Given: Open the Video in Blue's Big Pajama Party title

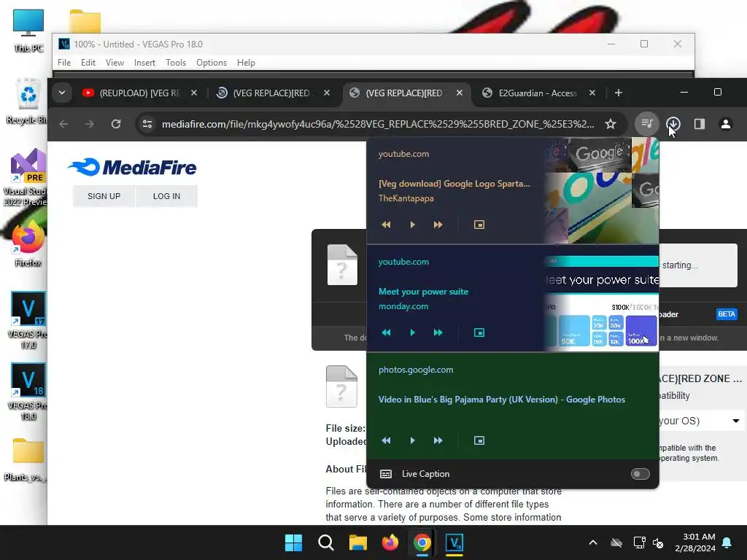Looking at the screenshot, I should (x=502, y=400).
